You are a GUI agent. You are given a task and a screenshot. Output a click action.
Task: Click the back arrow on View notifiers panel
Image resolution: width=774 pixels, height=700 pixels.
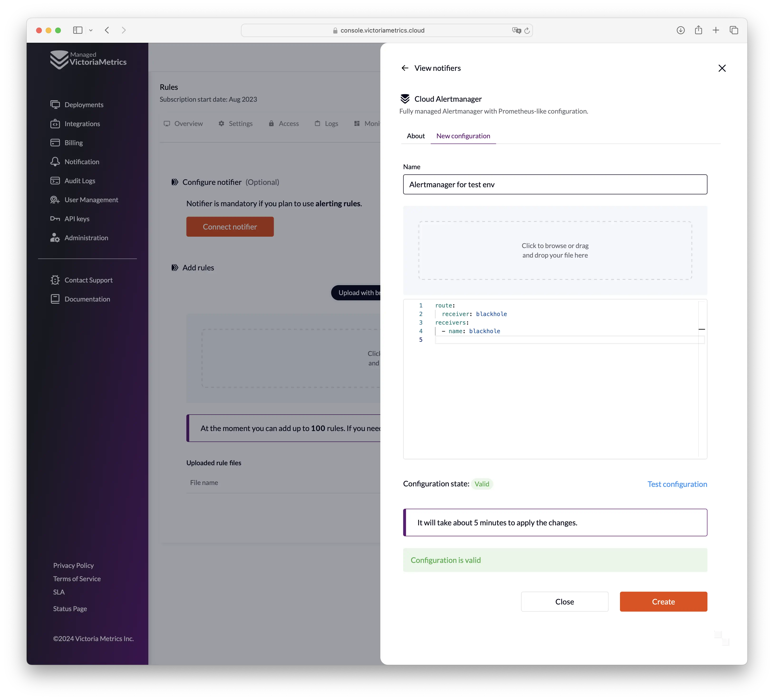click(x=405, y=67)
